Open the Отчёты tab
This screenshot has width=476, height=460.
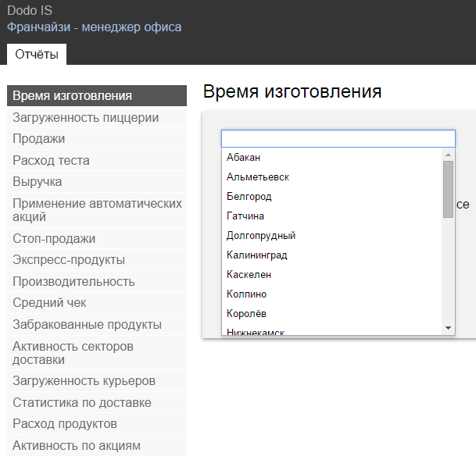tap(37, 54)
